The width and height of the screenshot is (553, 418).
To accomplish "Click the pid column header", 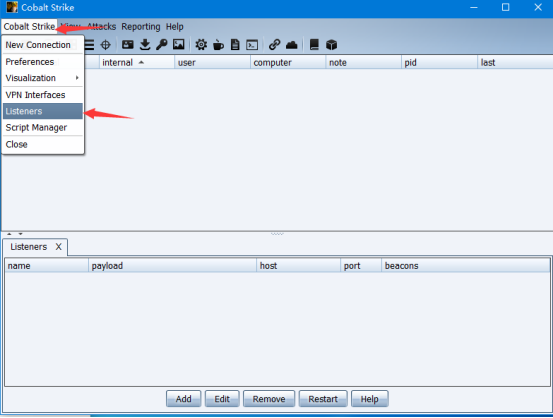I will coord(439,62).
